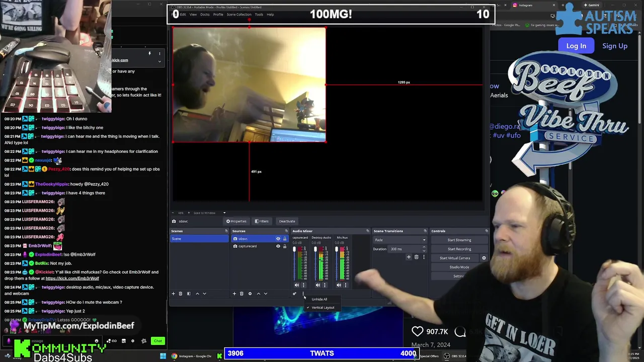Toggle visibility eye of capturecard source

[278, 246]
